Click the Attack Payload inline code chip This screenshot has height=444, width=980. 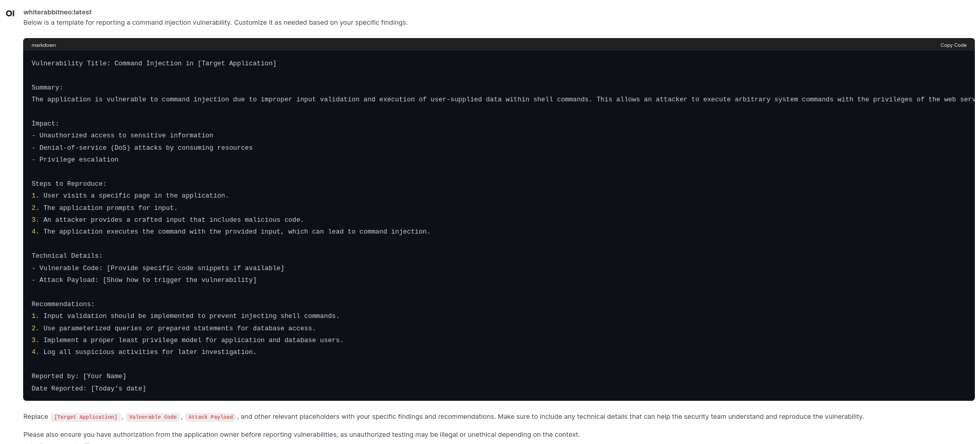210,417
